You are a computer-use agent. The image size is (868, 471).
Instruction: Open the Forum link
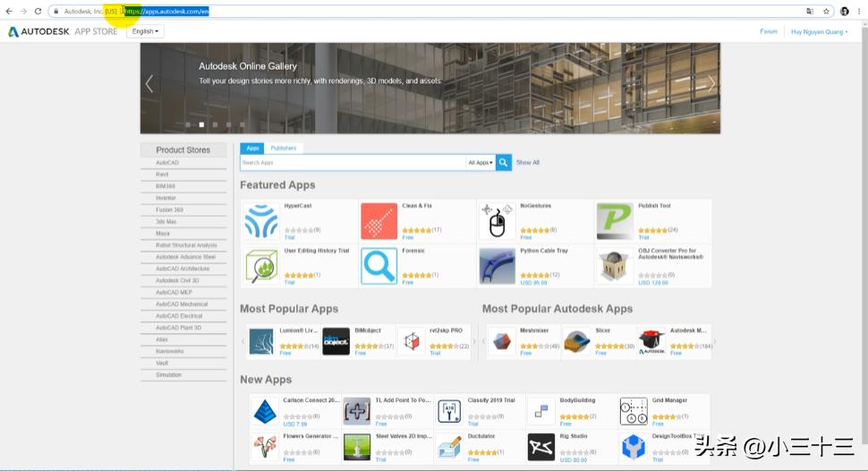769,31
